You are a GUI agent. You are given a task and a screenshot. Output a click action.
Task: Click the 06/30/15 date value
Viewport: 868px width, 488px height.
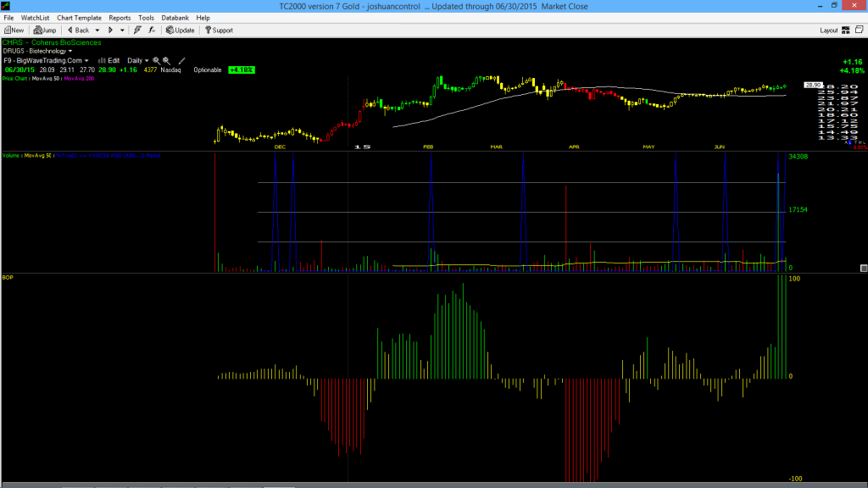coord(19,70)
